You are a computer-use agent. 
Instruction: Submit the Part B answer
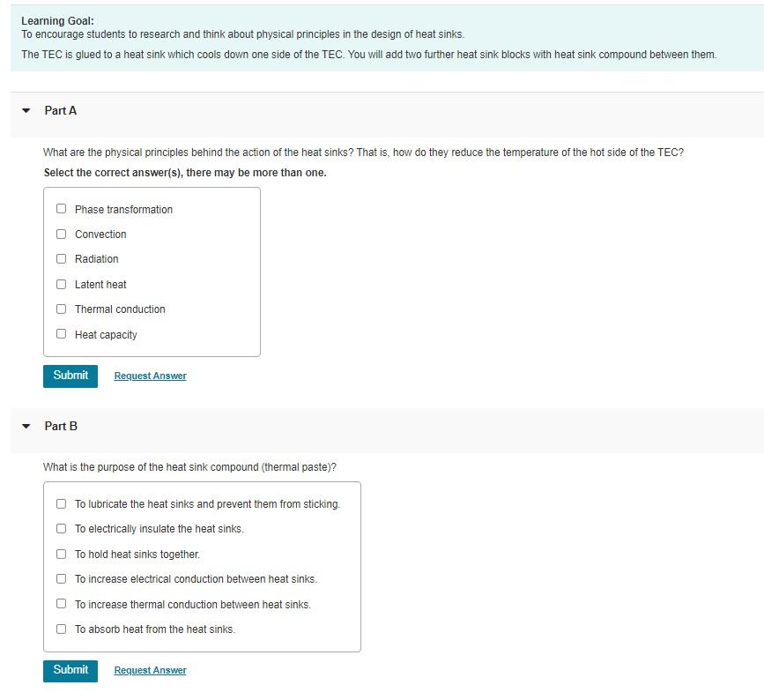point(70,670)
